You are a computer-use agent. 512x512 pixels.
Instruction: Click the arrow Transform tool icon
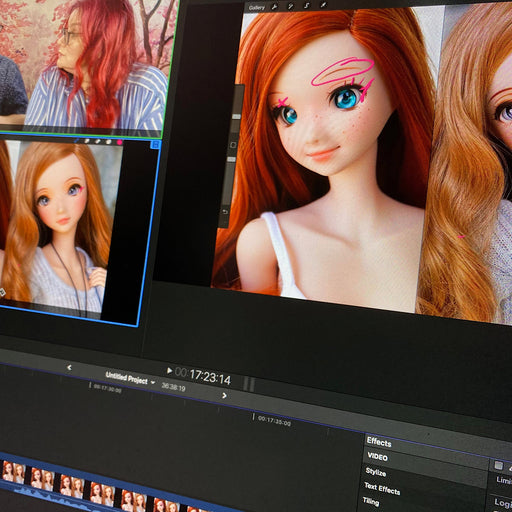coord(323,5)
